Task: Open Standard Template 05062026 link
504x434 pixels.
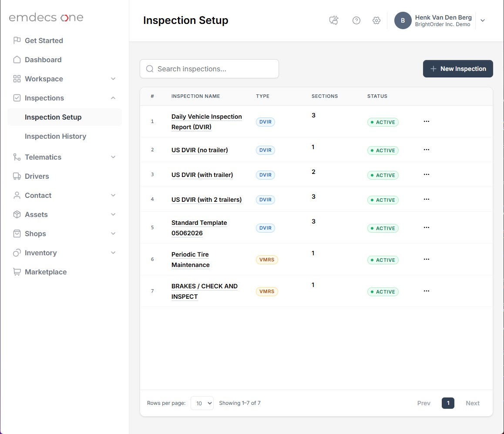Action: (199, 228)
